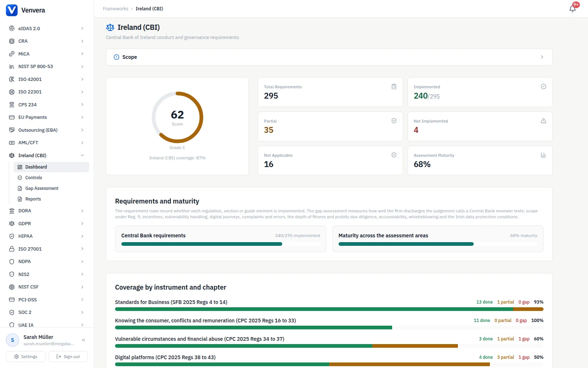Screen dimensions: 588x368
Task: Open Sarah Müller user profile
Action: [x=40, y=340]
